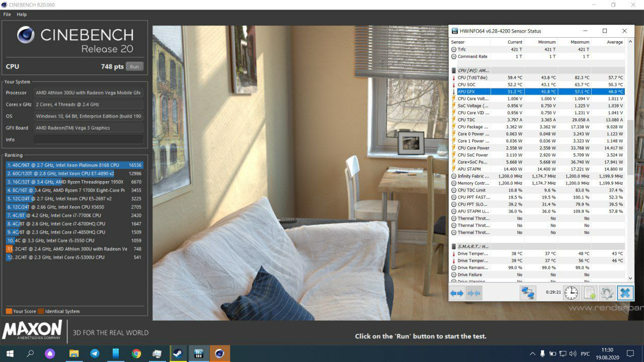Switch to Cinebench taskbar icon
This screenshot has width=644, height=362.
click(x=219, y=353)
